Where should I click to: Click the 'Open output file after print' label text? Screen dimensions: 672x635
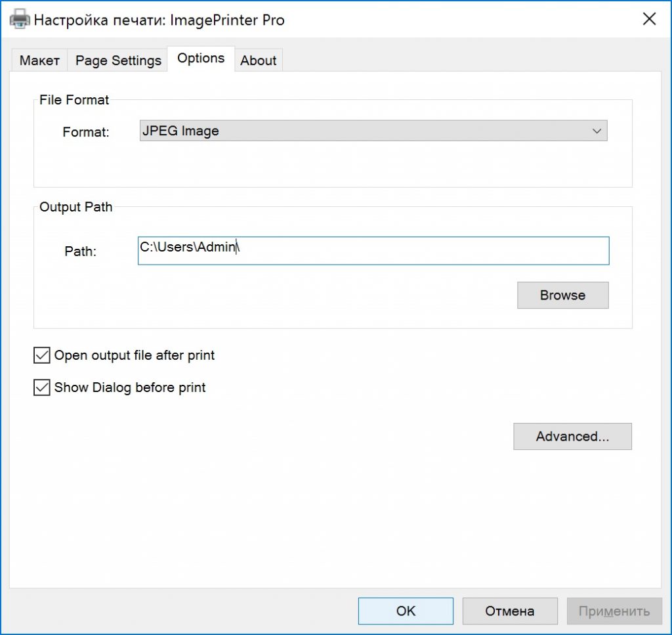(135, 355)
